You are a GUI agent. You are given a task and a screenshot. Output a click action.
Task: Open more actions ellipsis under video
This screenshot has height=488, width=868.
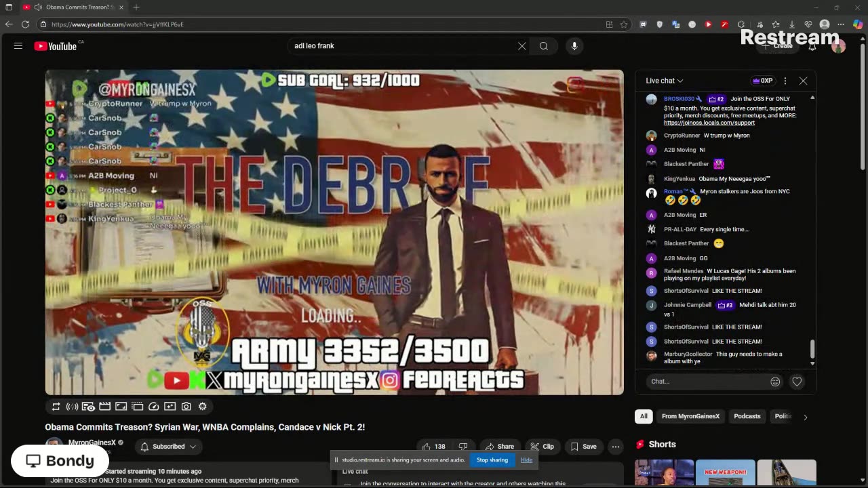pyautogui.click(x=616, y=447)
